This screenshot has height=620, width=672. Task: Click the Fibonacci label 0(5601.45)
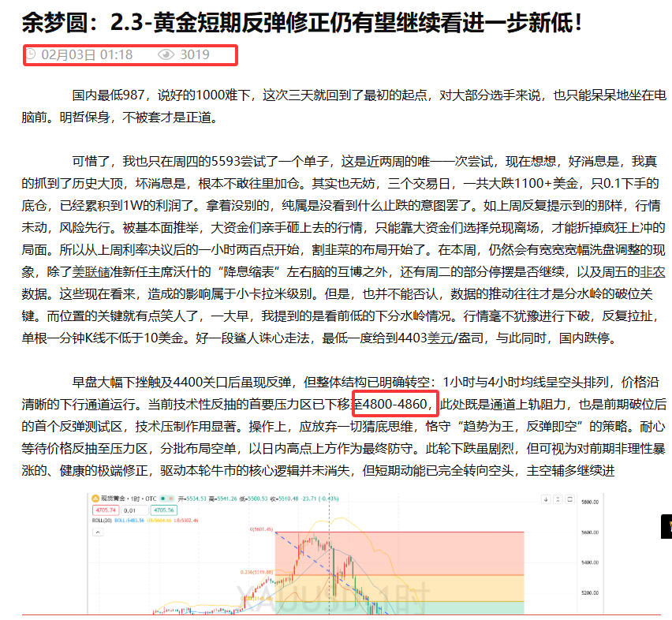[x=261, y=529]
